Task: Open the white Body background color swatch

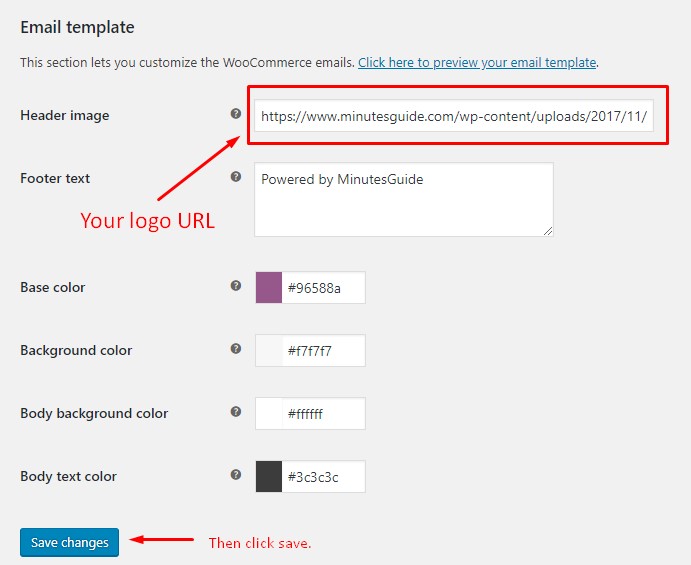Action: click(x=269, y=413)
